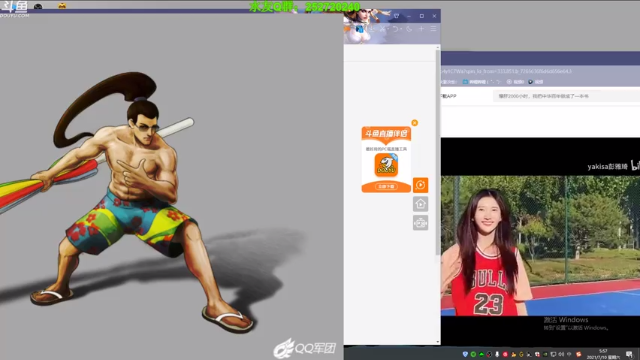Click the orange Sogou input tray icon
640x360 pixels.
tap(578, 354)
